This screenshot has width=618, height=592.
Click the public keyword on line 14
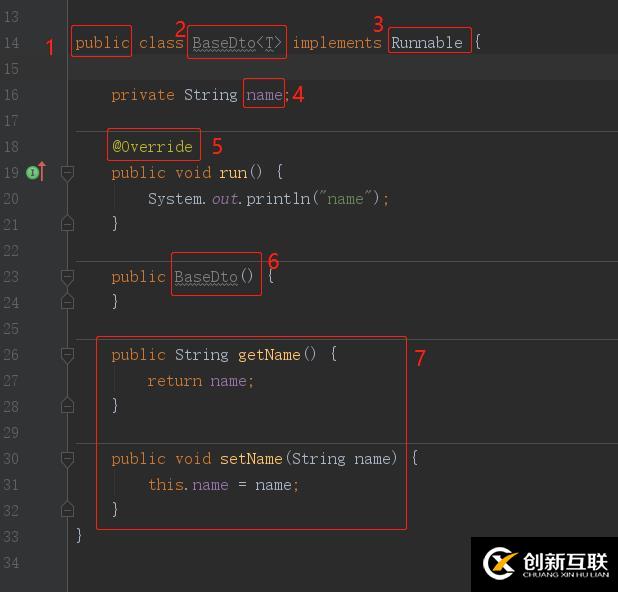[102, 43]
